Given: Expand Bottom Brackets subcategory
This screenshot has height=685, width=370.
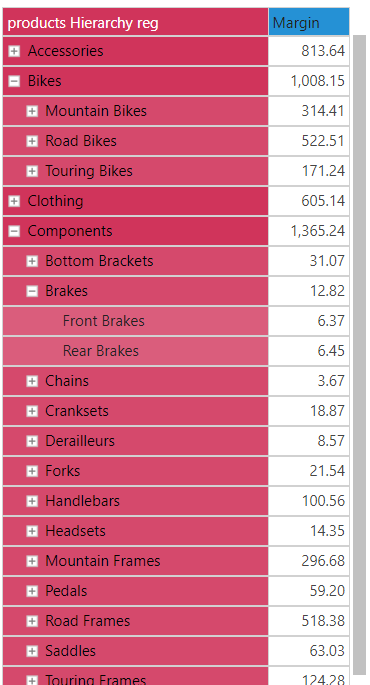Looking at the screenshot, I should click(x=32, y=261).
